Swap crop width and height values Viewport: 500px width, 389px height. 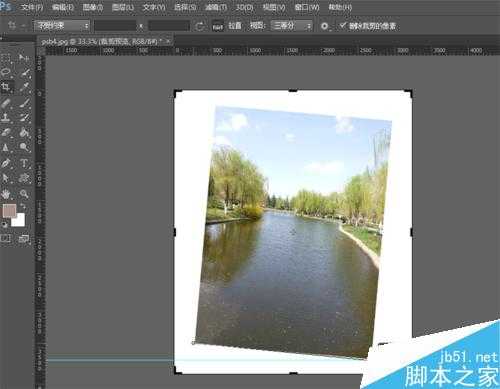point(200,26)
